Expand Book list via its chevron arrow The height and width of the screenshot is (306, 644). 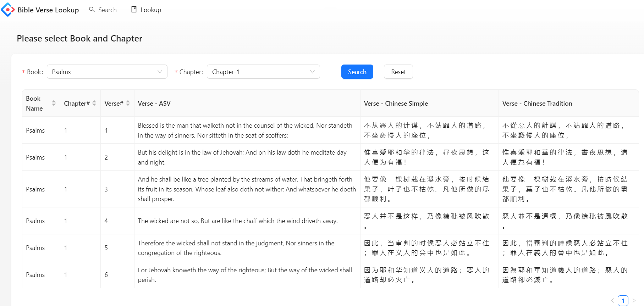[x=160, y=72]
